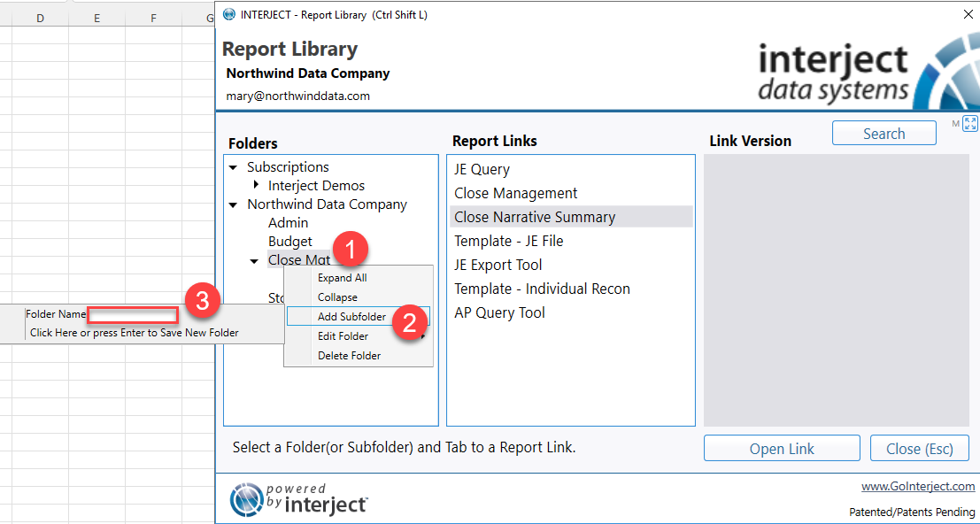Click the Search button
Image resolution: width=980 pixels, height=524 pixels.
pyautogui.click(x=884, y=134)
